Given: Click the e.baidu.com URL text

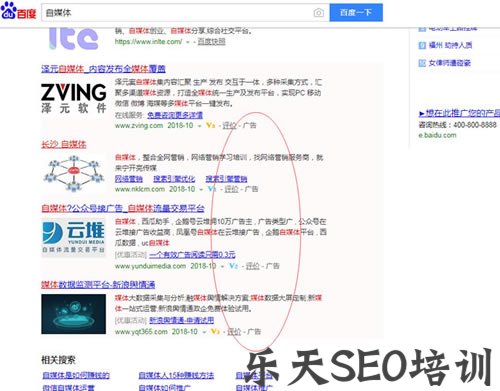Looking at the screenshot, I should [x=437, y=135].
